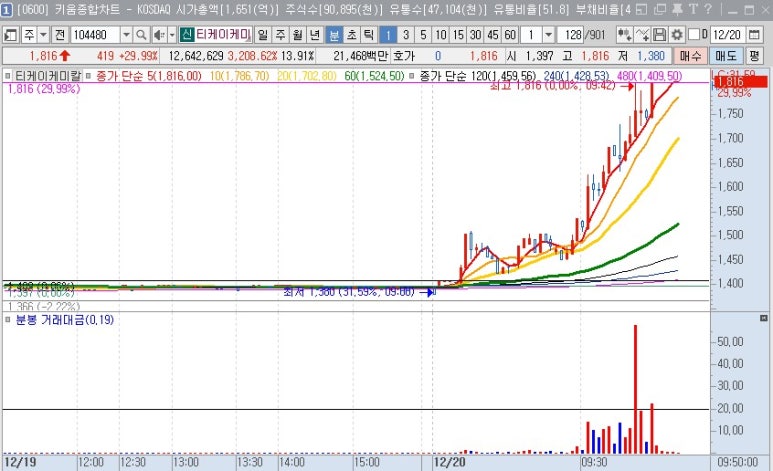Click the screen number 1 icon in title bar
This screenshot has height=471, width=773.
[6, 9]
